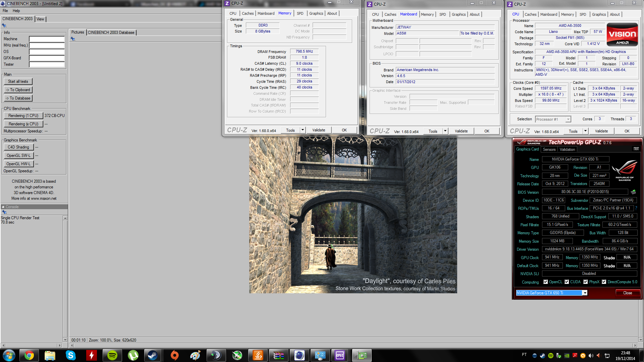
Task: Open the File menu in CINEBENCH
Action: point(5,11)
